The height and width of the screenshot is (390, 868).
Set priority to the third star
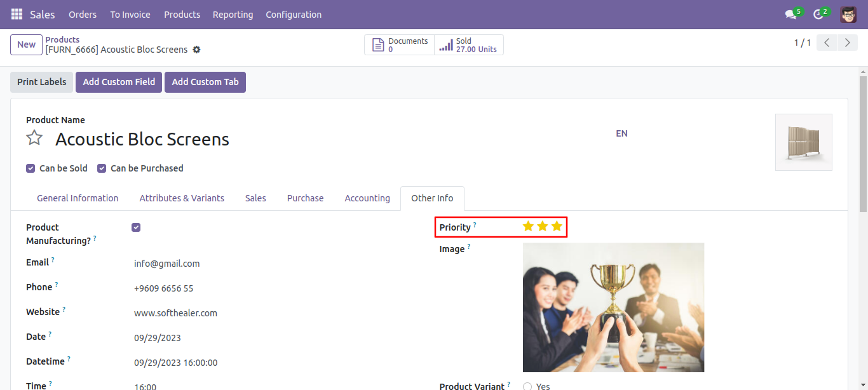point(557,226)
